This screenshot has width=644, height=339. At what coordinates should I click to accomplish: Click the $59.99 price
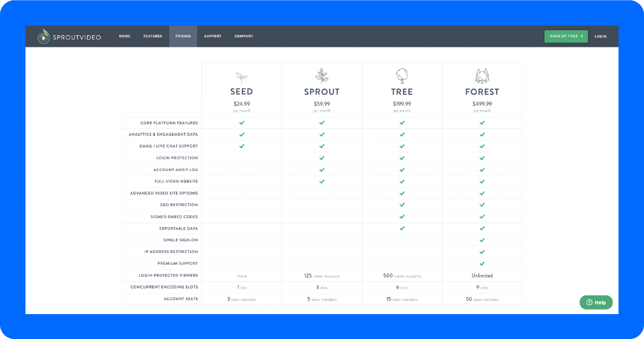tap(322, 104)
